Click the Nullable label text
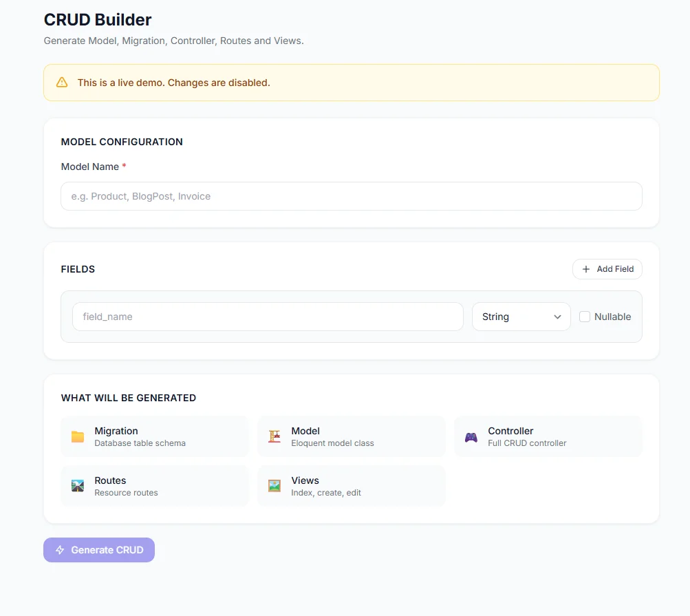Screen dimensions: 690x616 612,317
